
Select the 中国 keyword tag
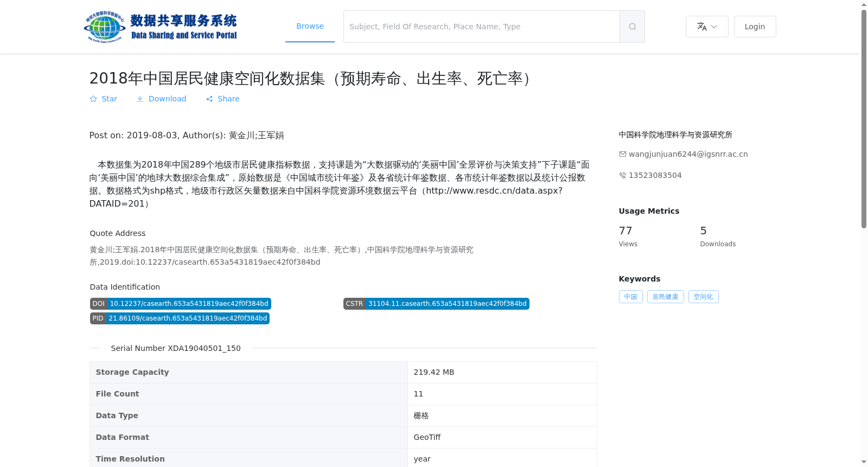pyautogui.click(x=630, y=297)
